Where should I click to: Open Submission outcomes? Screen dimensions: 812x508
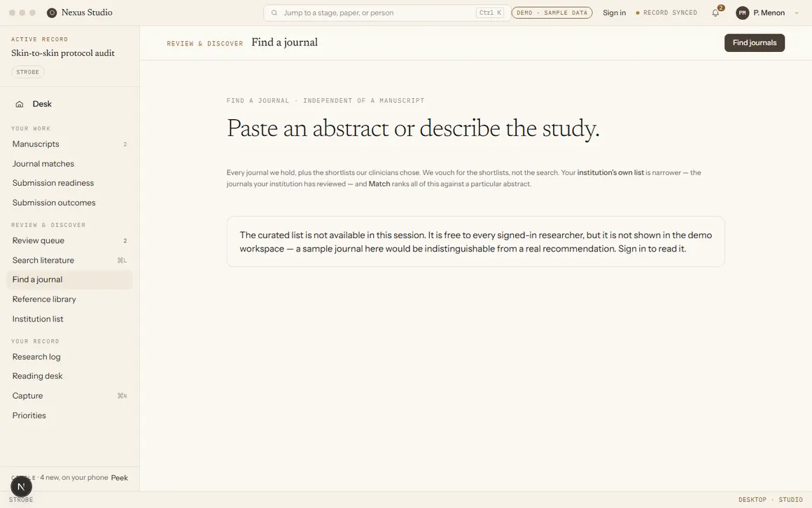coord(69,202)
